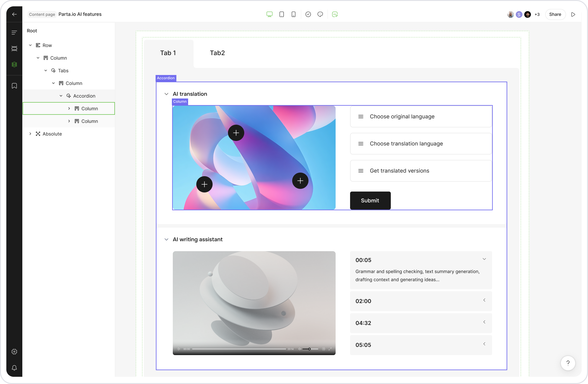
Task: Adjust the video volume slider
Action: coord(310,349)
